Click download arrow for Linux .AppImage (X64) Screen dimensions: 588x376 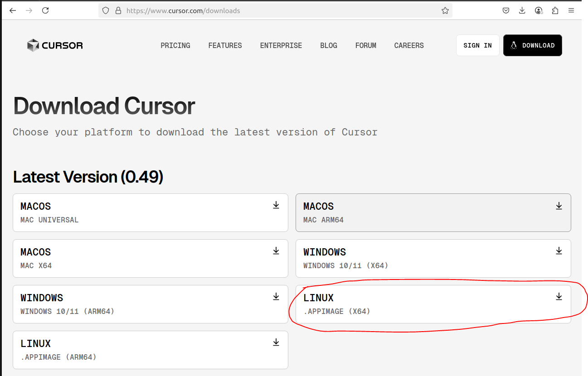[x=559, y=296]
